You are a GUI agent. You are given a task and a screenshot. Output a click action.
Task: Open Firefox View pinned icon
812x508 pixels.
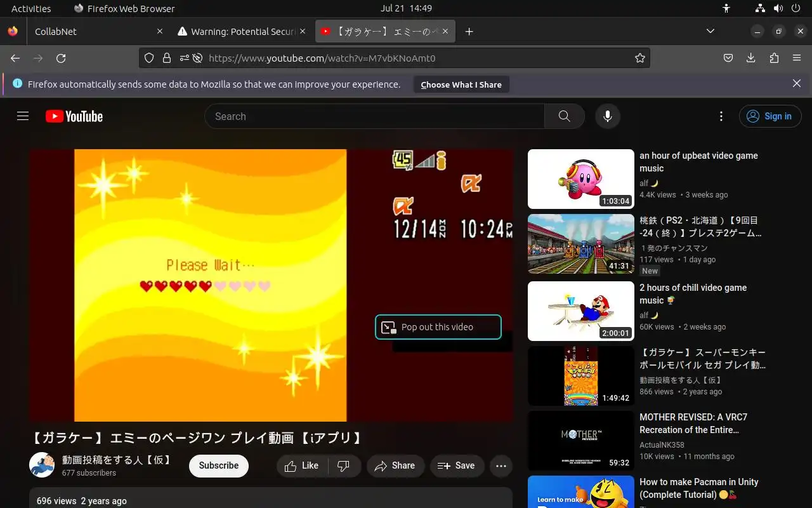[13, 31]
